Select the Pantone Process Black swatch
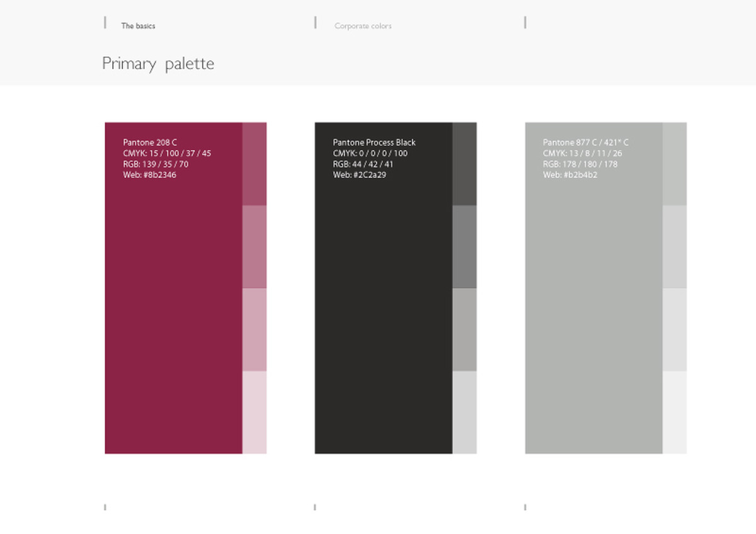Image resolution: width=756 pixels, height=534 pixels. click(x=384, y=288)
